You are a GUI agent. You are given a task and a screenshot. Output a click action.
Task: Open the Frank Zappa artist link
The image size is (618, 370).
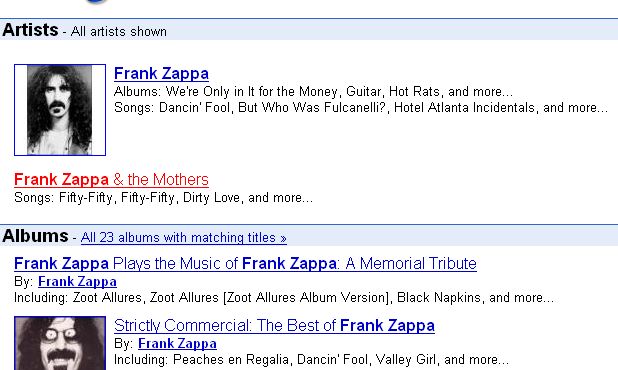(161, 74)
